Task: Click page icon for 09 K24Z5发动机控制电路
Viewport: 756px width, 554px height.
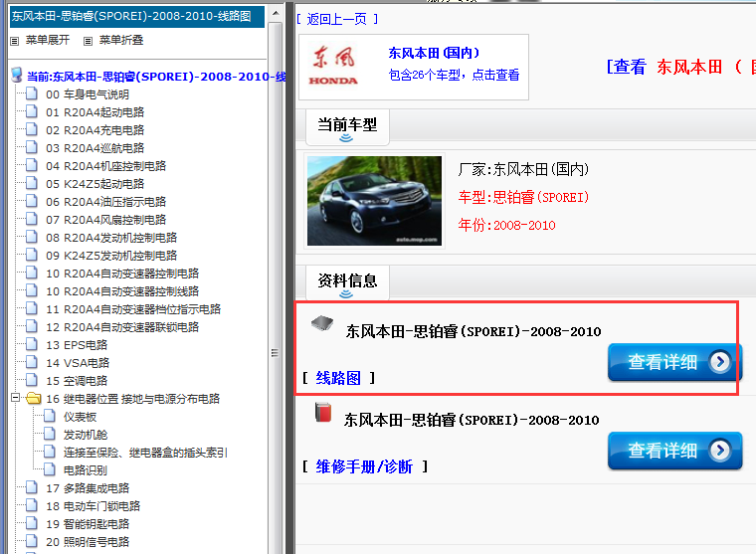Action: click(32, 255)
